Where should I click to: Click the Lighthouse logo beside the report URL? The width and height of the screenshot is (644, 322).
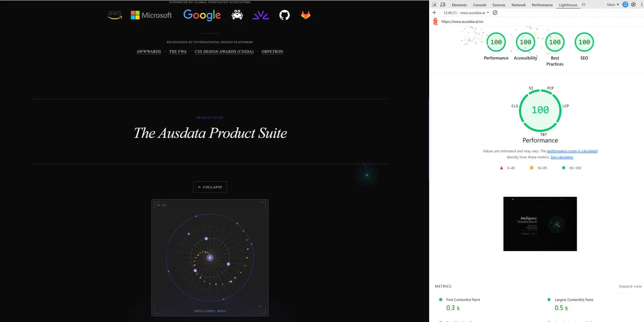(435, 22)
